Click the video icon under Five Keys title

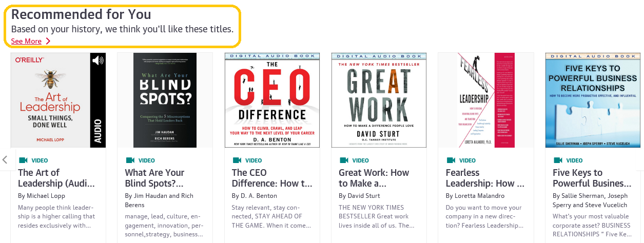[557, 160]
